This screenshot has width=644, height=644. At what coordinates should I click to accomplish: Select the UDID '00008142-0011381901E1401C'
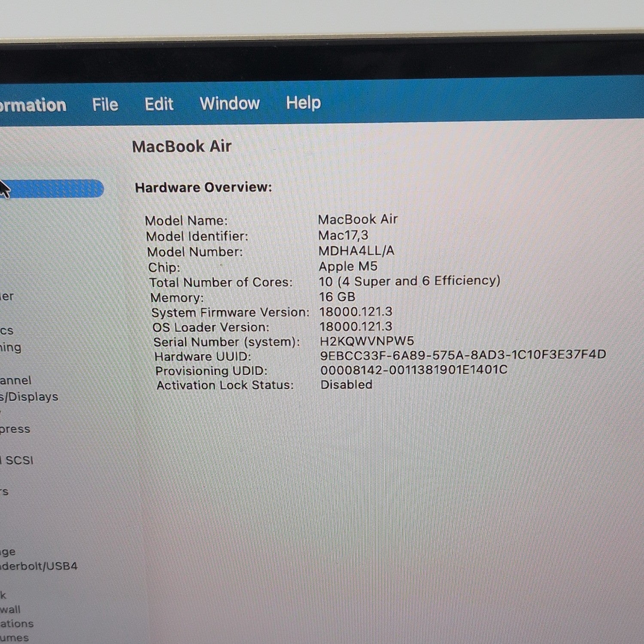tap(414, 370)
